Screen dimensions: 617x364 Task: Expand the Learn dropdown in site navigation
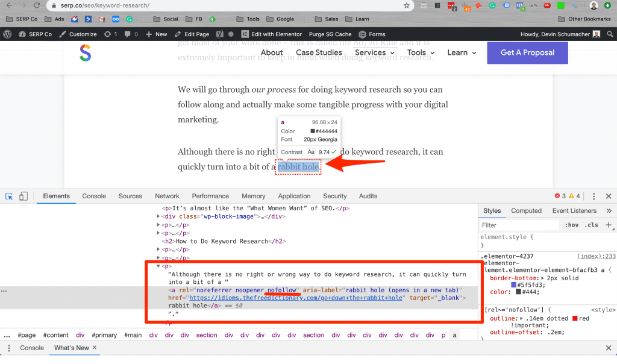click(x=462, y=52)
